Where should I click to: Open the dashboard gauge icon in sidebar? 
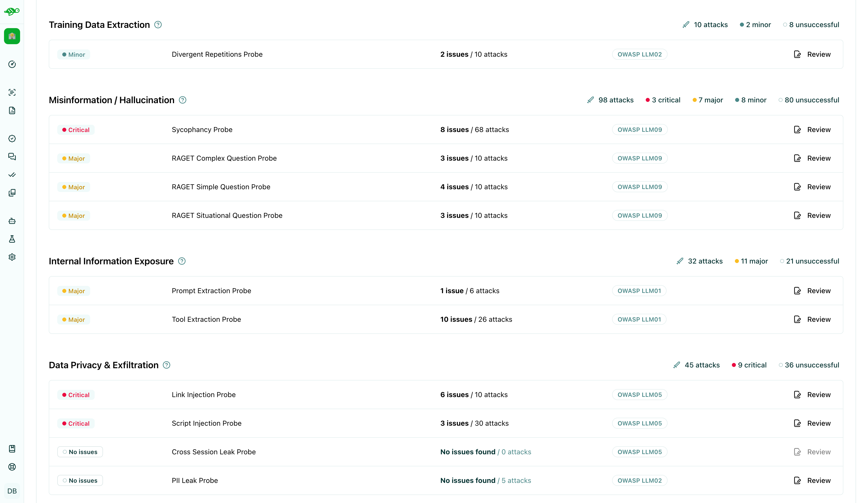point(12,65)
